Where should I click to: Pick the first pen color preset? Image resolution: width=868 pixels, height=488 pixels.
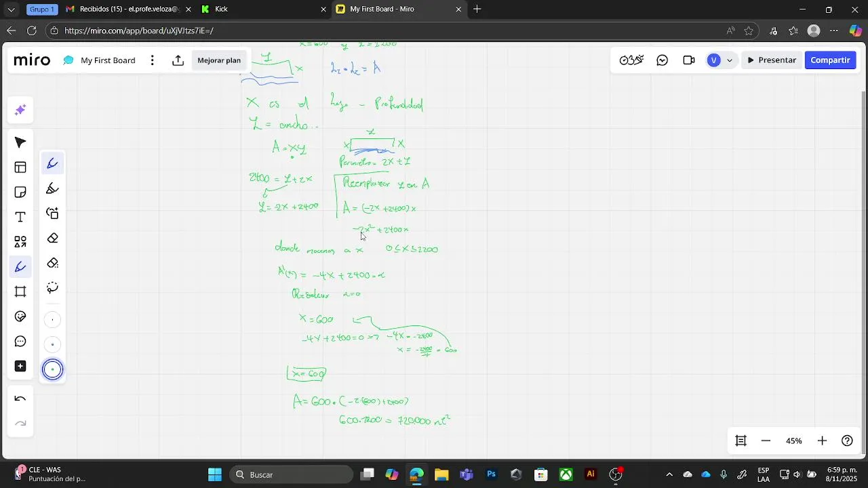[52, 320]
